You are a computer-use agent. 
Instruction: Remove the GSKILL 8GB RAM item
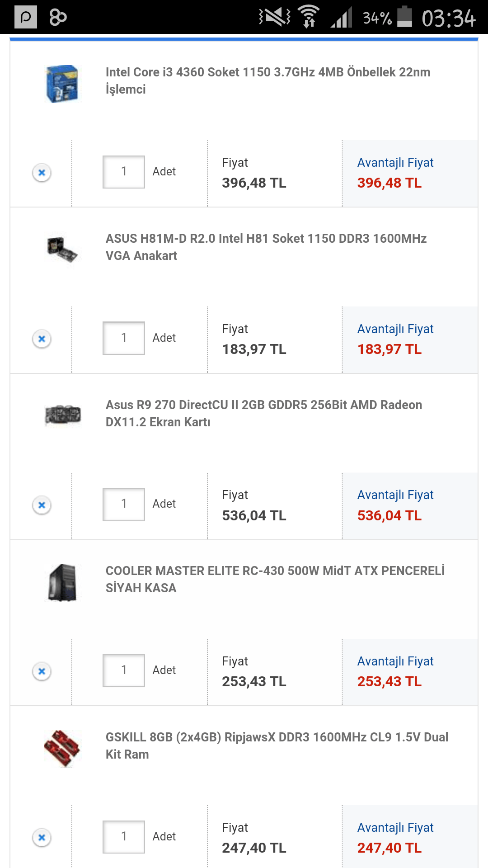click(42, 838)
